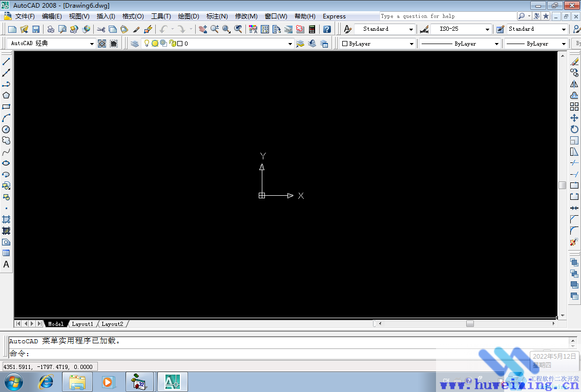Click the Cut to clipboard scissors icon
The image size is (581, 392).
(101, 29)
